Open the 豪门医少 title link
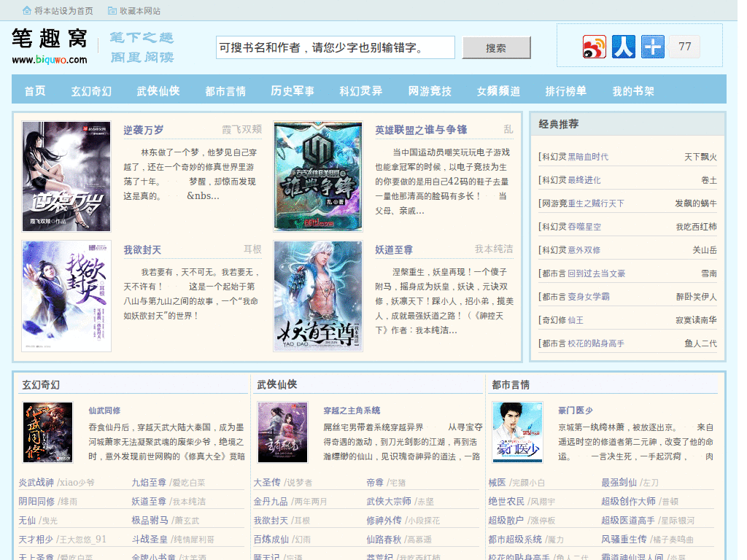Viewport: 747px width, 560px height. 575,411
